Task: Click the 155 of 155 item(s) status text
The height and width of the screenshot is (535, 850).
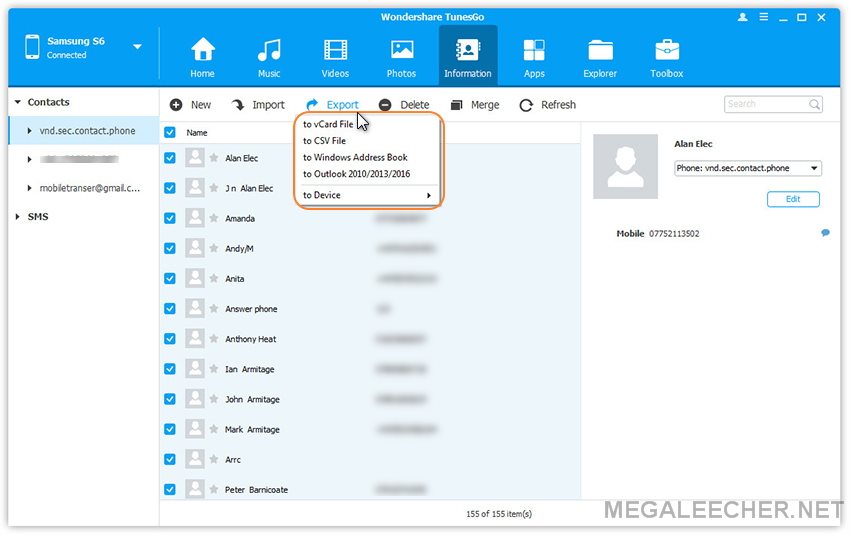Action: click(499, 514)
